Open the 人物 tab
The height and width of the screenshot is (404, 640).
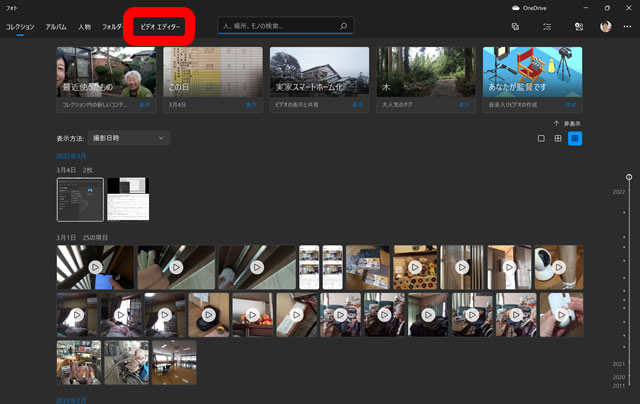(x=84, y=27)
